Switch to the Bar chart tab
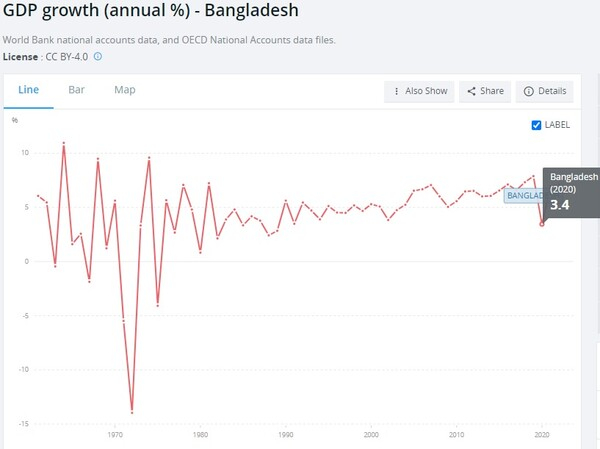600x449 pixels. 76,90
